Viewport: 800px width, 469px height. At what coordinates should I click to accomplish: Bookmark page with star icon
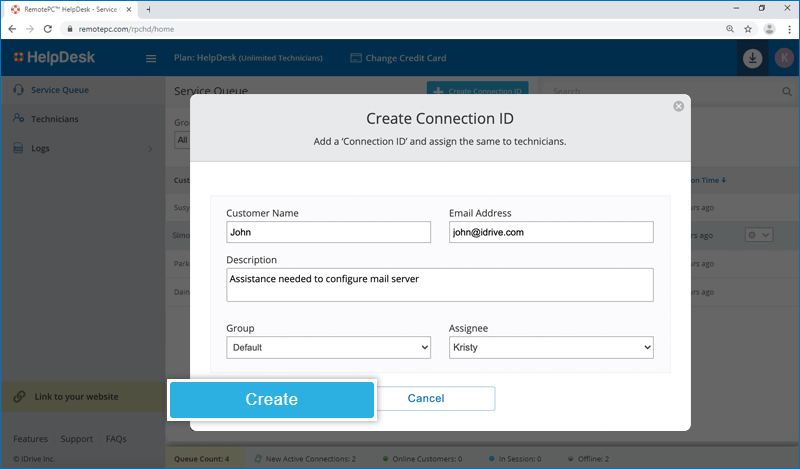point(747,29)
